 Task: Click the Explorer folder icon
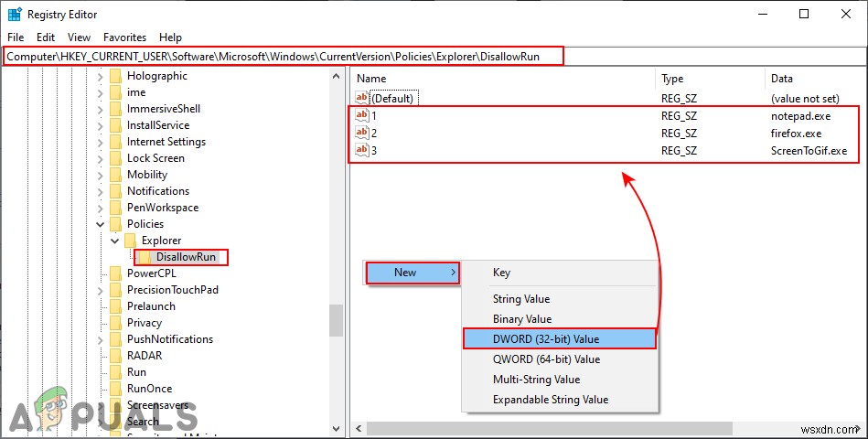[130, 241]
